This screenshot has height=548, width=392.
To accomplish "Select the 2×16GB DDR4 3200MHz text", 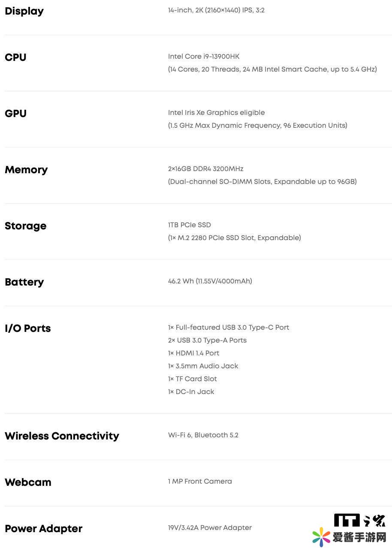I will pyautogui.click(x=205, y=169).
